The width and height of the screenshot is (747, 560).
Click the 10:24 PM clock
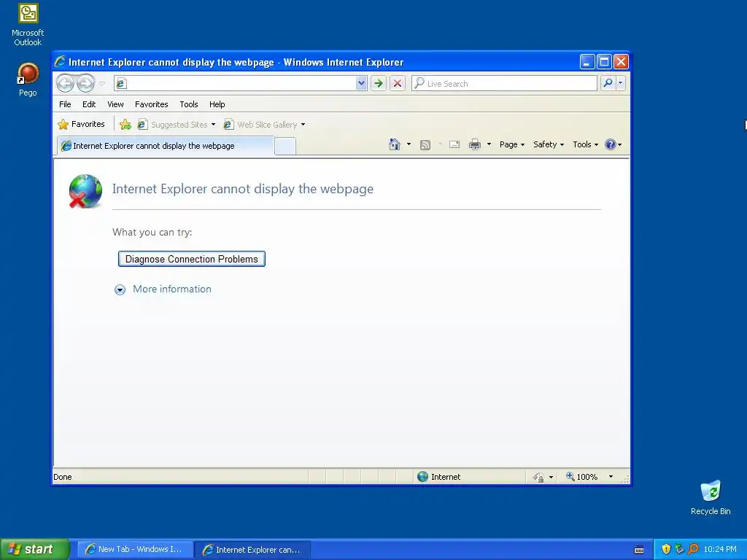pos(720,549)
